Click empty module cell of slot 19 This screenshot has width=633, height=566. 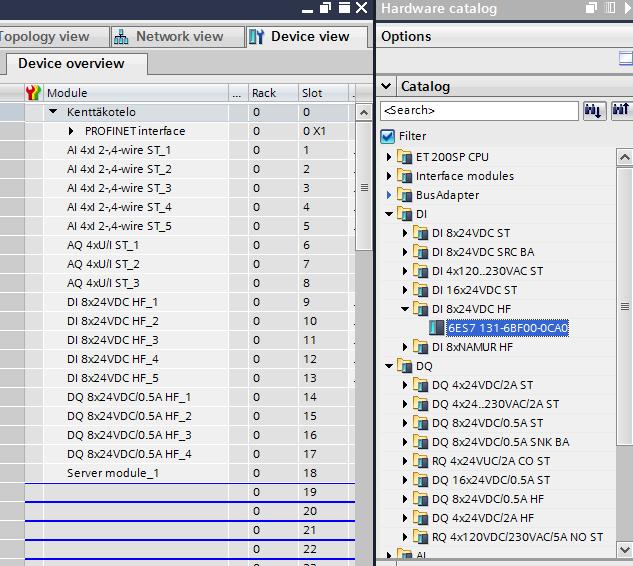coord(136,492)
